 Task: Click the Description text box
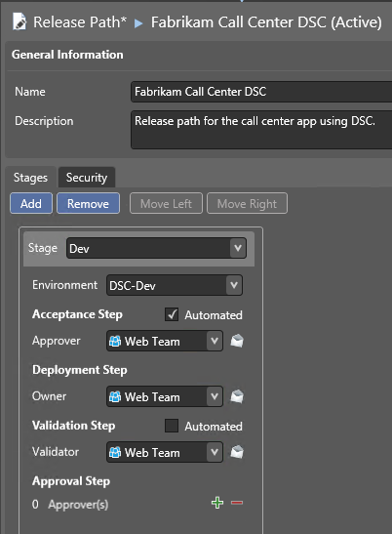(x=261, y=130)
